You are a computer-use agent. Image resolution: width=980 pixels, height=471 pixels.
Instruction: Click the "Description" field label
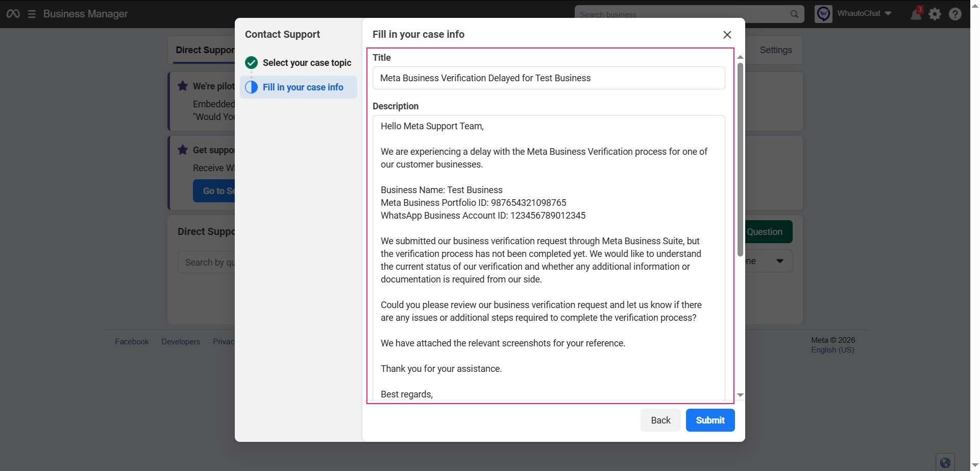click(x=396, y=106)
